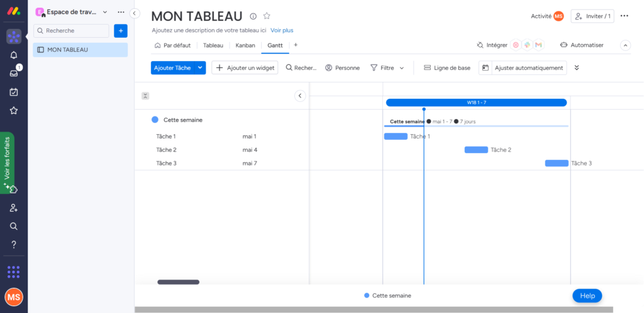
Task: Switch to the Kanban tab
Action: [x=245, y=45]
